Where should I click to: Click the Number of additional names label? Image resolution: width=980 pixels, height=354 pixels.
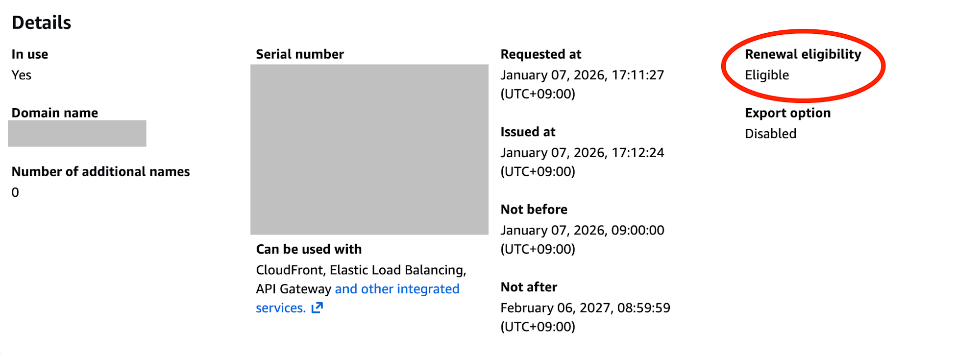click(x=100, y=172)
